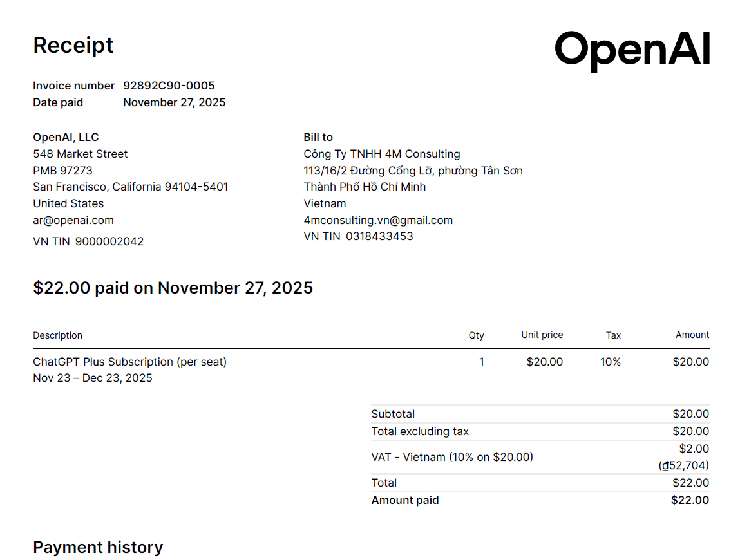Click the Description column header

[x=58, y=335]
